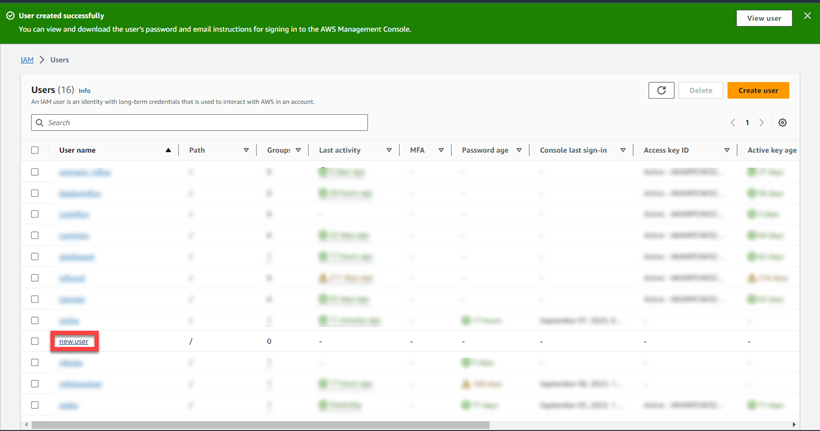Open Info link next to Users
The image size is (820, 431).
click(85, 91)
